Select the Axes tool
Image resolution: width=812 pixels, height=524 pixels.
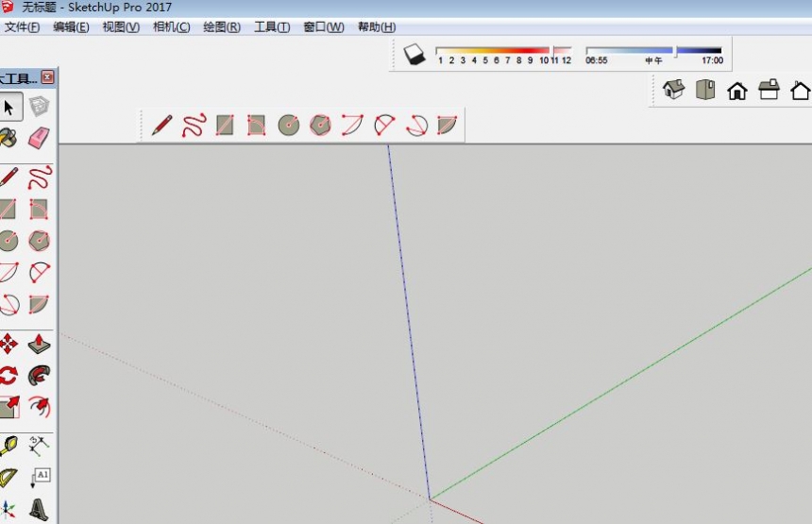[8, 510]
